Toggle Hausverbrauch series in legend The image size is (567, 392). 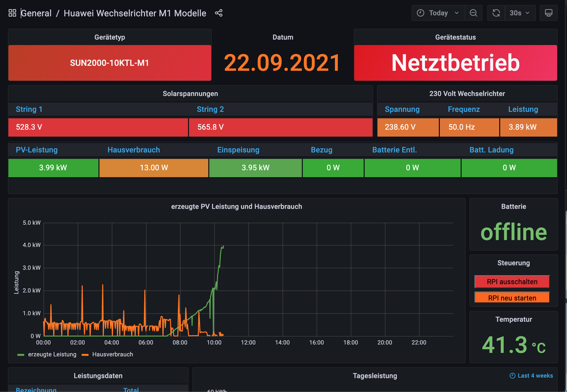(112, 354)
